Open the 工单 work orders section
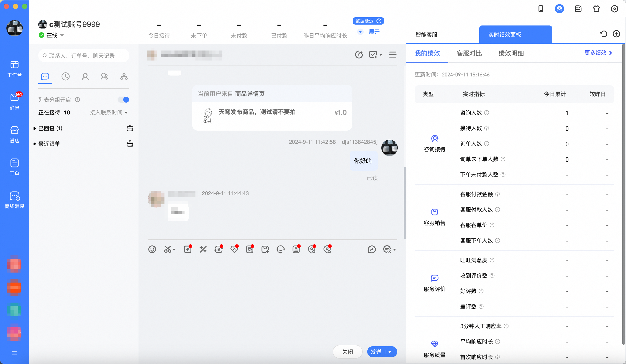The height and width of the screenshot is (364, 626). pos(14,167)
